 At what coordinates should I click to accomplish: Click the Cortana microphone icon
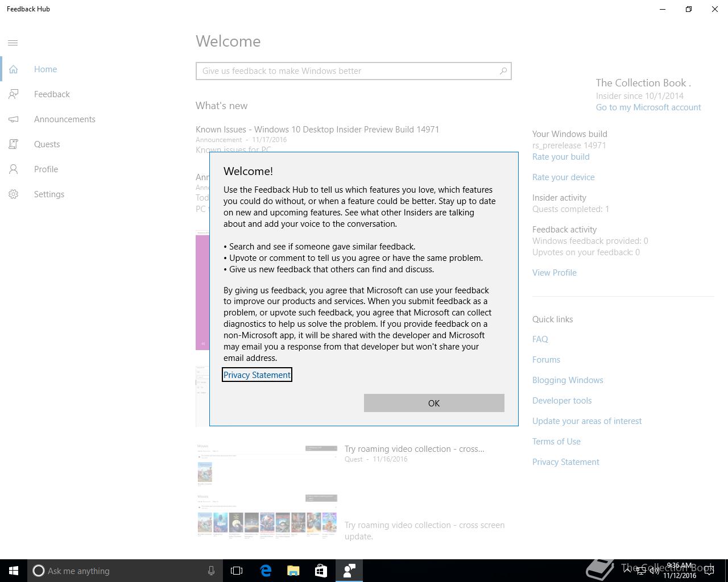[x=211, y=571]
